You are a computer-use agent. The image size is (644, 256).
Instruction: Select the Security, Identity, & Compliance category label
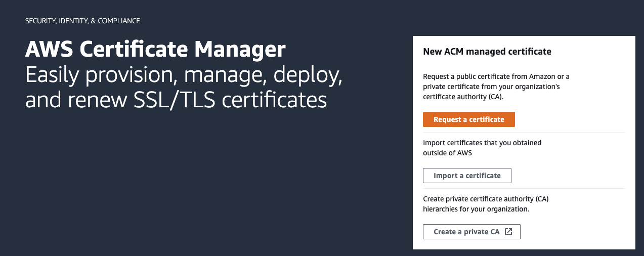[x=82, y=21]
